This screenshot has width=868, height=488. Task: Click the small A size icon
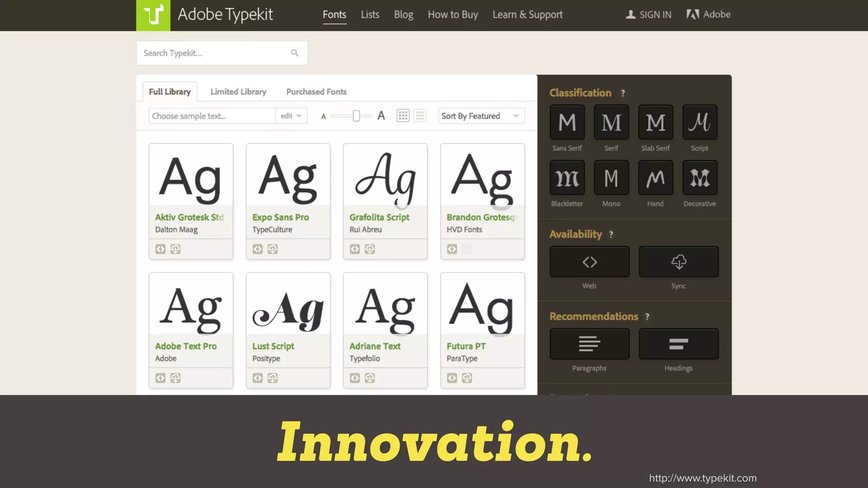pos(323,116)
